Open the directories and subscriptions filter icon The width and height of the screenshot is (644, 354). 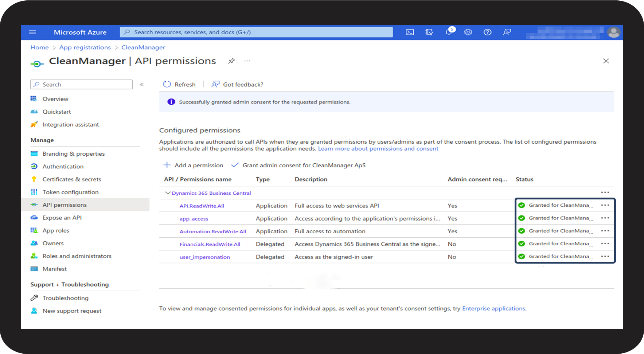(x=429, y=32)
